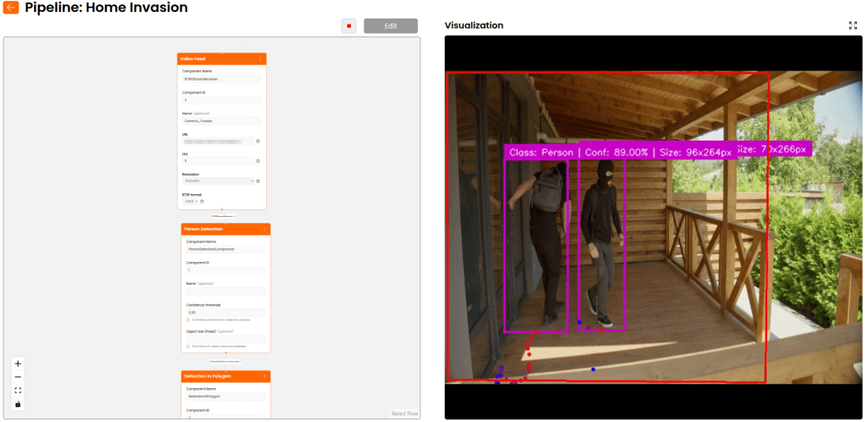The image size is (868, 422).
Task: Toggle canvas interactivity lock
Action: (x=18, y=404)
